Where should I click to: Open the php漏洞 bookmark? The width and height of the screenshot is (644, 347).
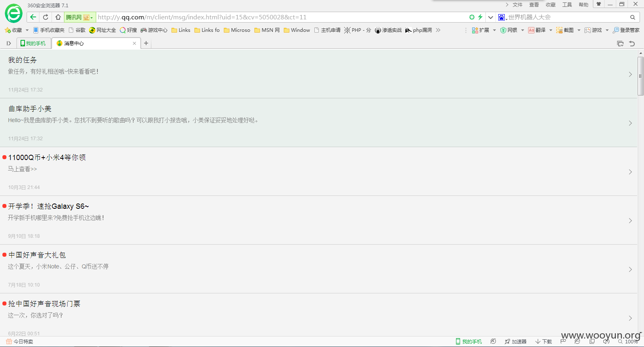click(x=419, y=30)
